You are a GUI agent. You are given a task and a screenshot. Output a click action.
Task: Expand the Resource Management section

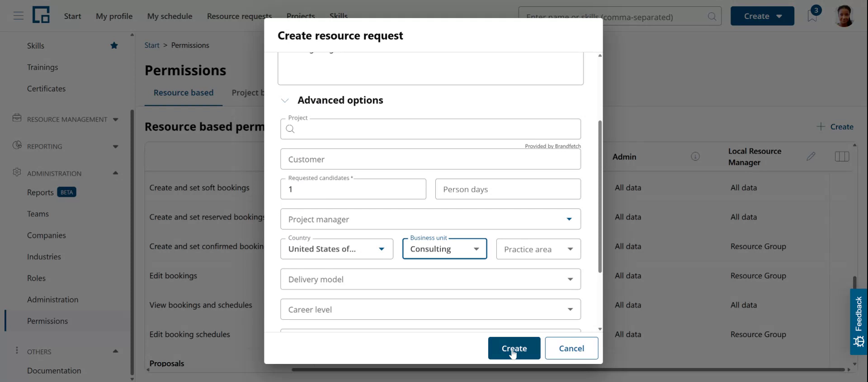coord(116,120)
